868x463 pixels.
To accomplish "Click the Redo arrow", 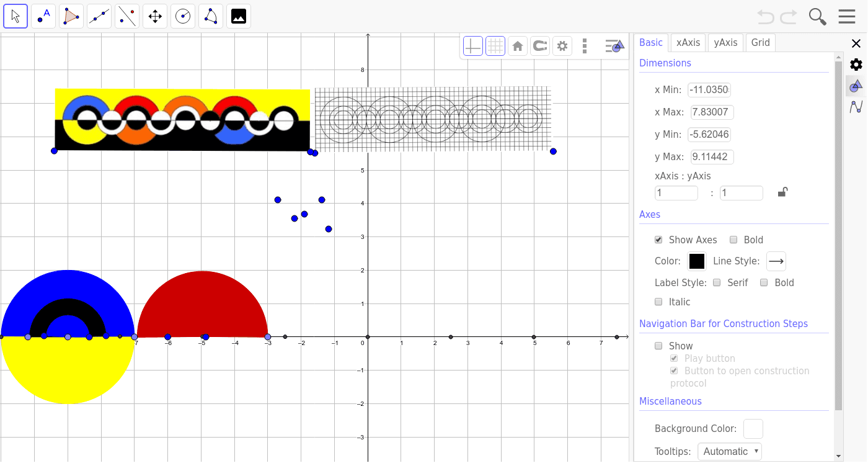I will pos(789,17).
